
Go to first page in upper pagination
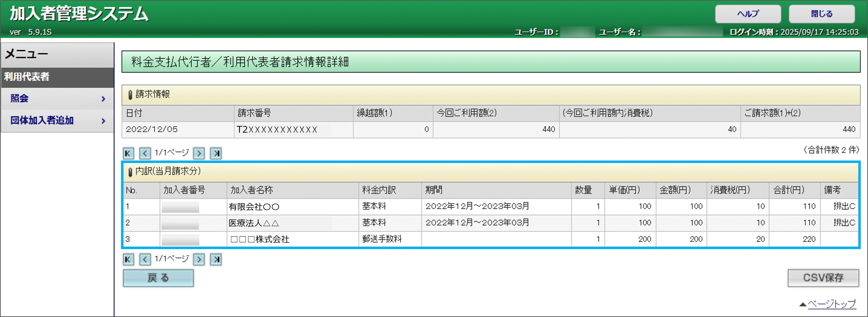pyautogui.click(x=128, y=153)
